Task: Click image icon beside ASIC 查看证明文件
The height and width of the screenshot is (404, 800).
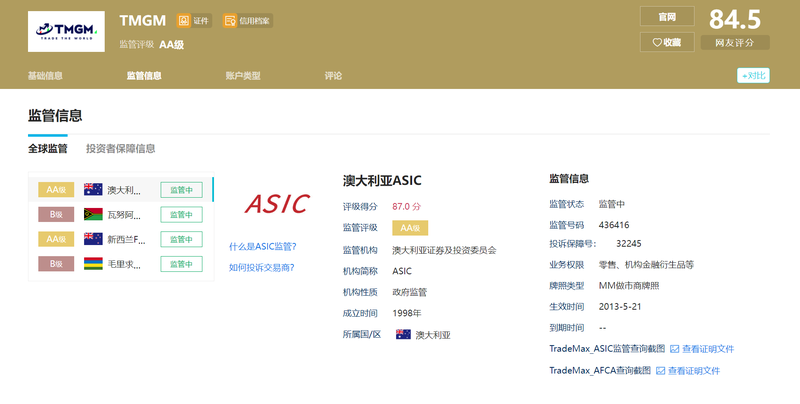Action: point(674,349)
